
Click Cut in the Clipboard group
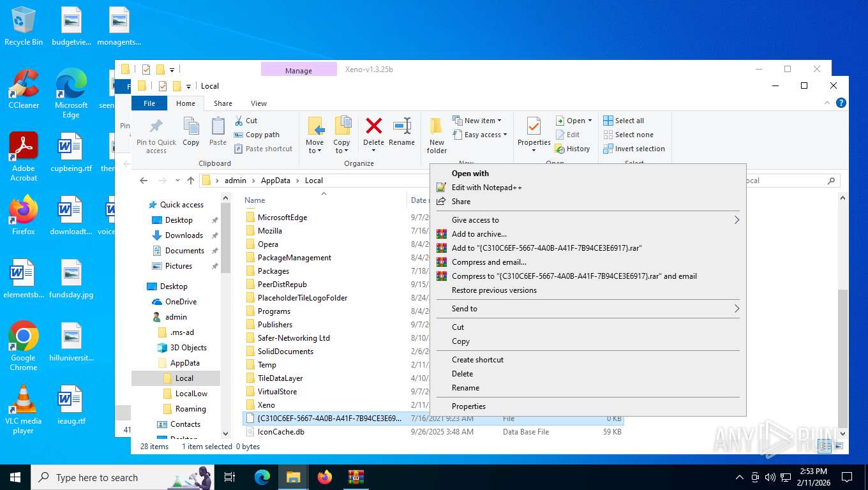click(x=246, y=121)
